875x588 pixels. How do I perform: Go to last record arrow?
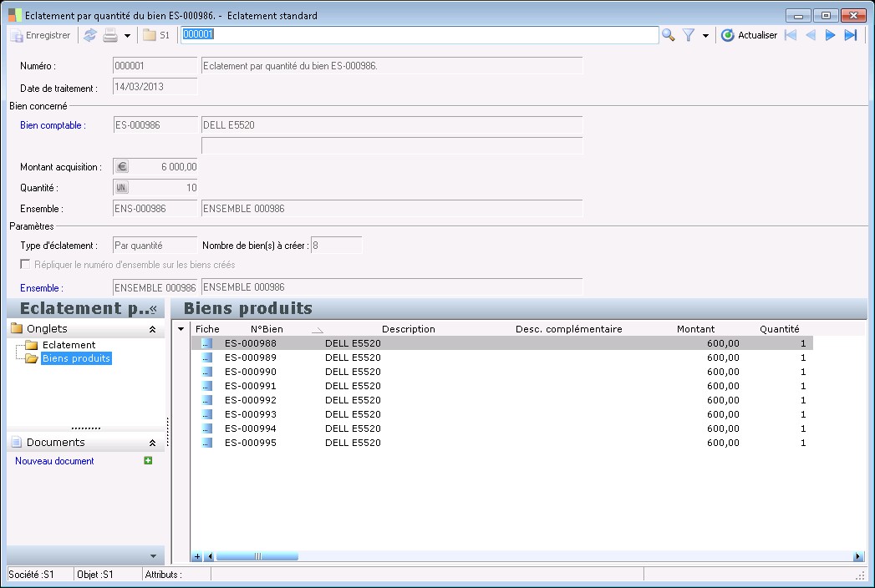pos(851,35)
